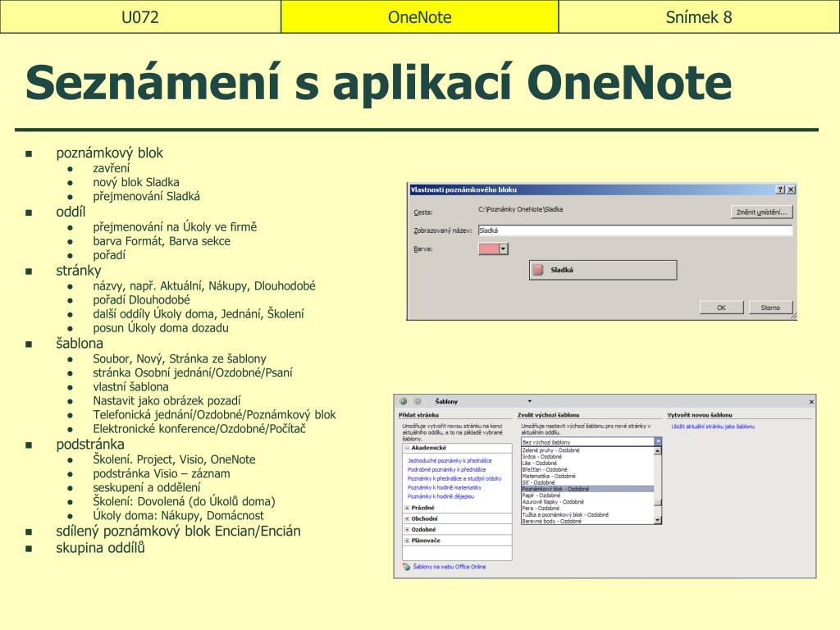The image size is (840, 630).
Task: Click the Snímek 8 header cell
Action: [x=699, y=16]
